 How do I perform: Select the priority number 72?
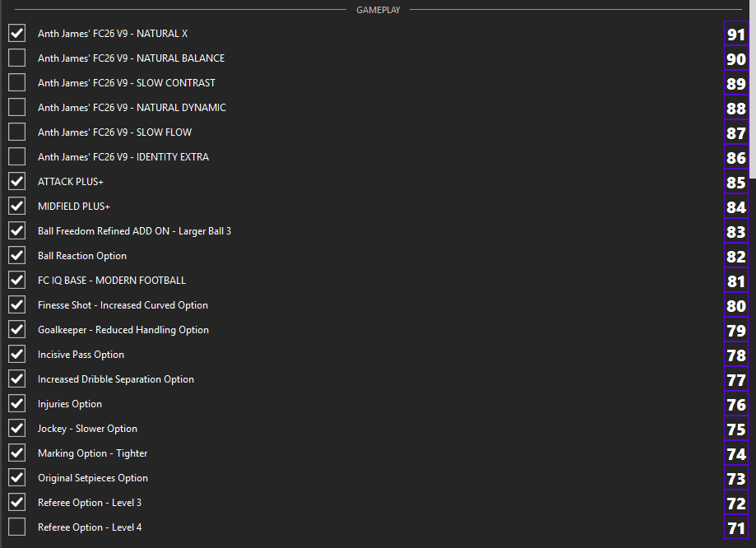tap(736, 503)
